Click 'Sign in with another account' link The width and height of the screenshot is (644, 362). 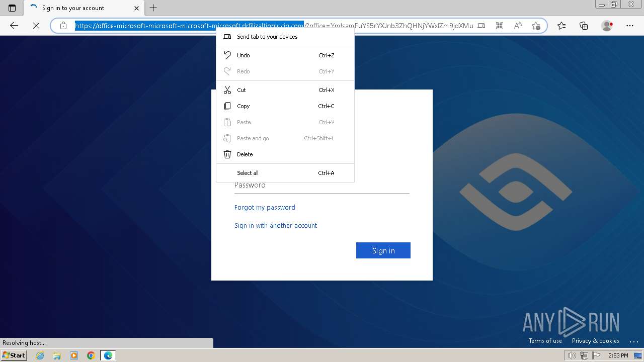(276, 225)
